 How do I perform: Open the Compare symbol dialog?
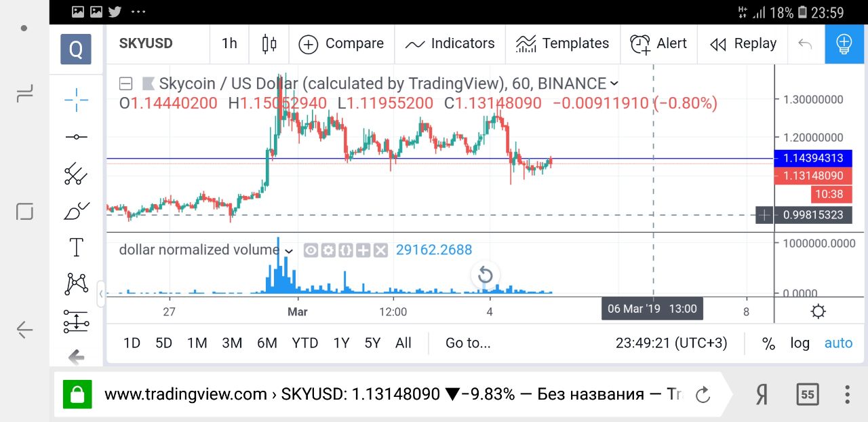[341, 44]
